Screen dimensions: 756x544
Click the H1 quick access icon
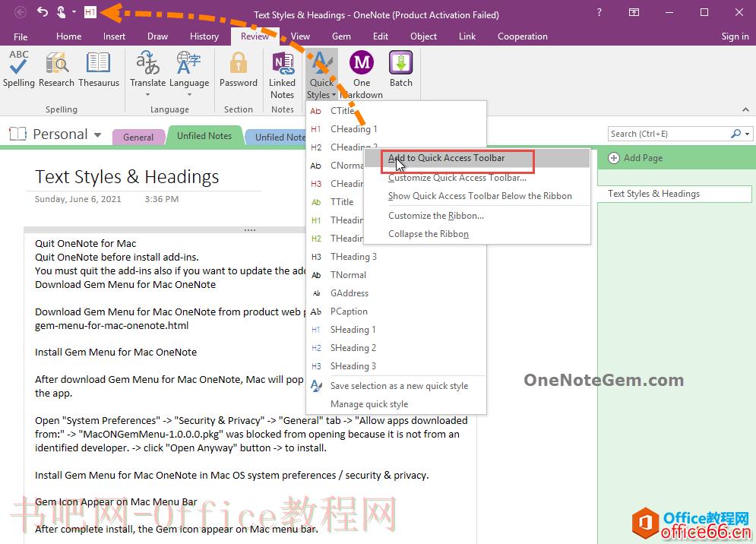[x=90, y=12]
